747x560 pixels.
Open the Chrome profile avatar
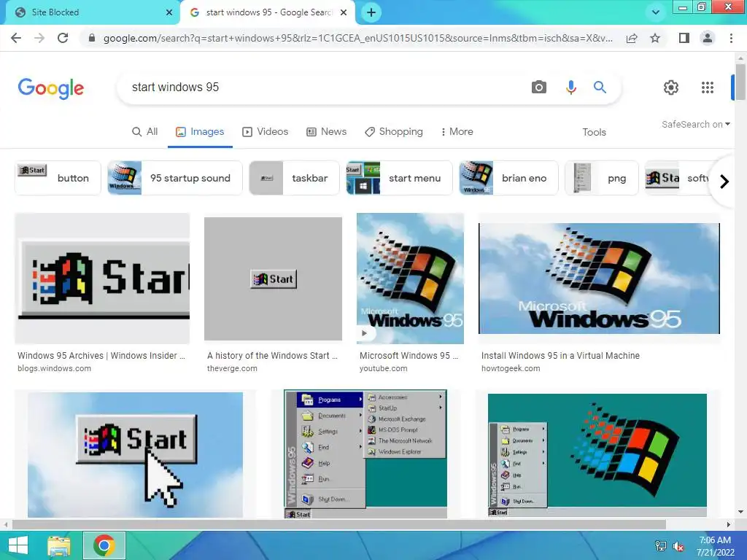[x=708, y=38]
